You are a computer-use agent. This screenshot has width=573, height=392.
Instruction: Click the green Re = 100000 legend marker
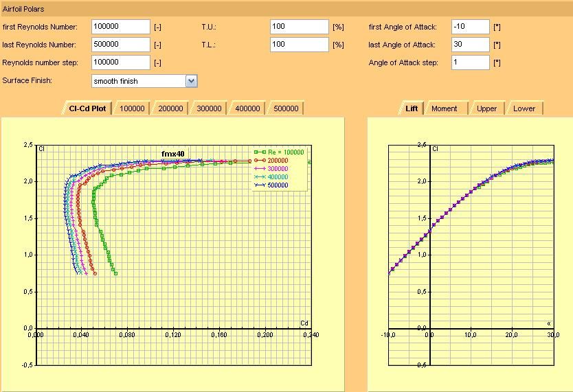(x=260, y=152)
